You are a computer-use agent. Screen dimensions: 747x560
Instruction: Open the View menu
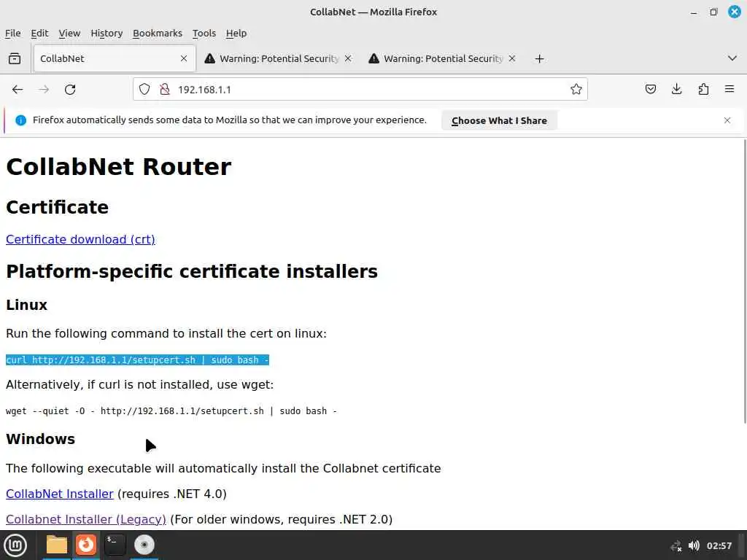[x=69, y=34]
